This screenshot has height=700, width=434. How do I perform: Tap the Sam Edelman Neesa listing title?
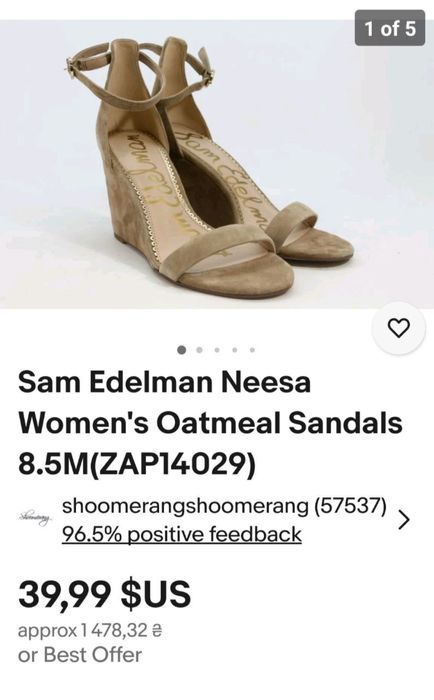[210, 423]
